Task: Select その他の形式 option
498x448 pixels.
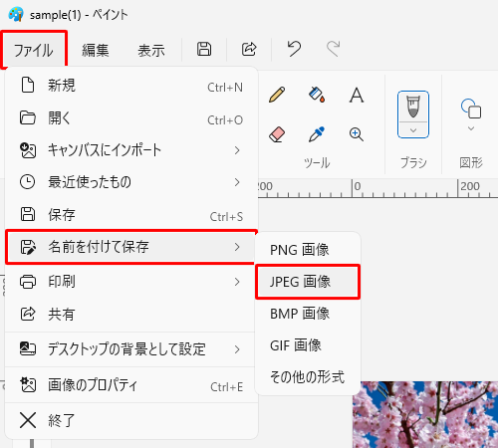Action: click(308, 377)
